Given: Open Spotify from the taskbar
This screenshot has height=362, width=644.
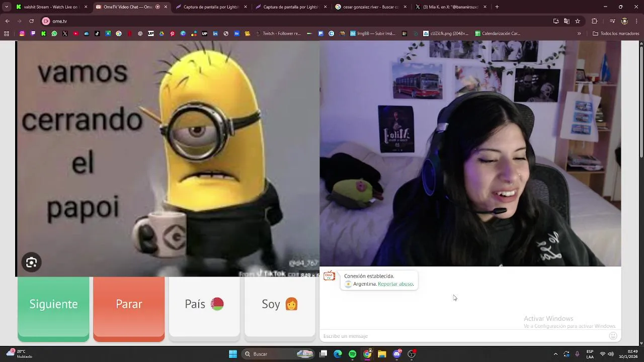Looking at the screenshot, I should [352, 354].
